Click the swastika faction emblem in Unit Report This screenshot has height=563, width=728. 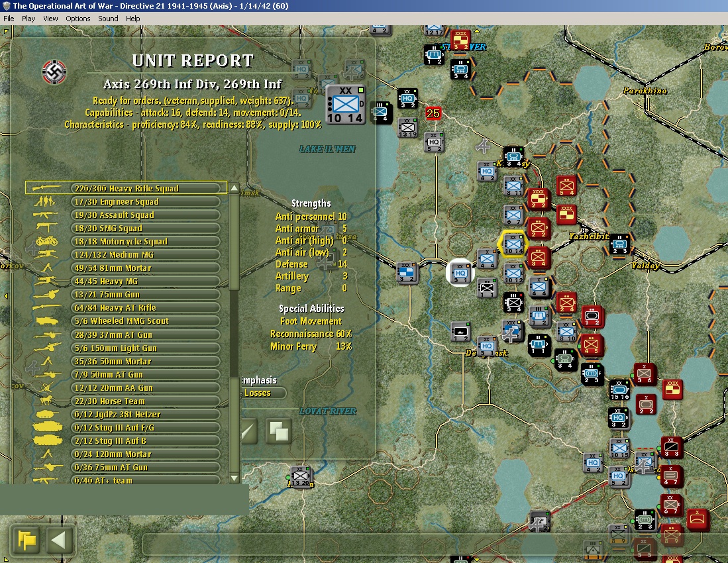click(x=54, y=72)
